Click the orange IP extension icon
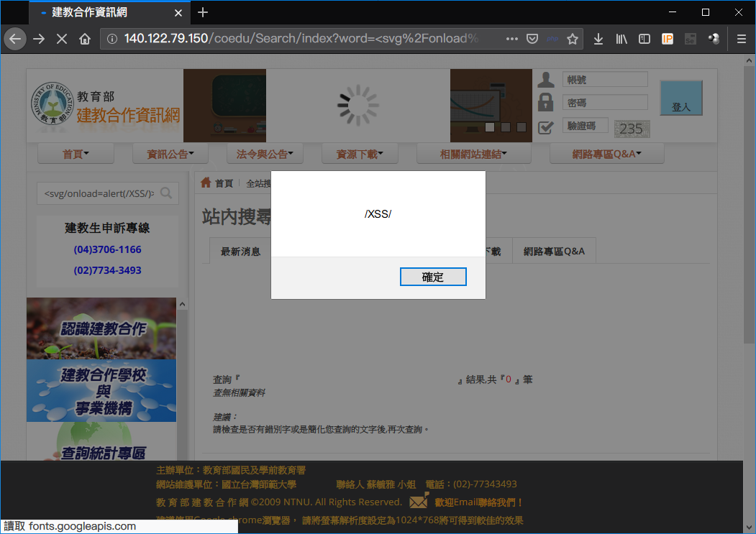The height and width of the screenshot is (534, 756). (668, 39)
